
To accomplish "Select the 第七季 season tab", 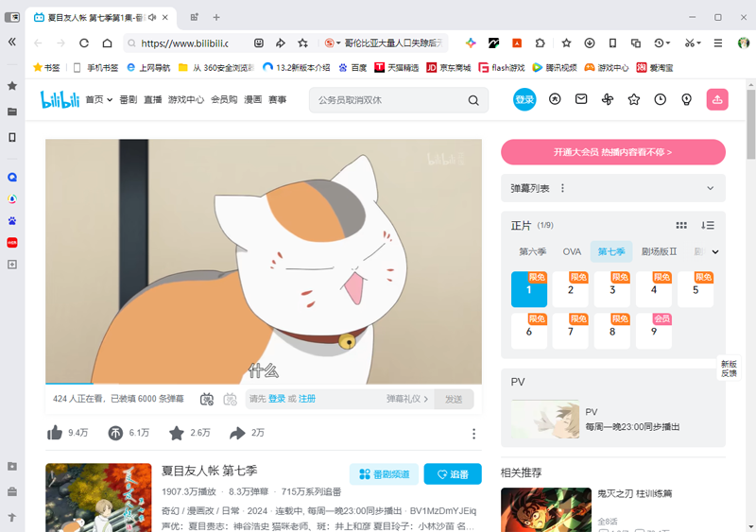I will [611, 251].
